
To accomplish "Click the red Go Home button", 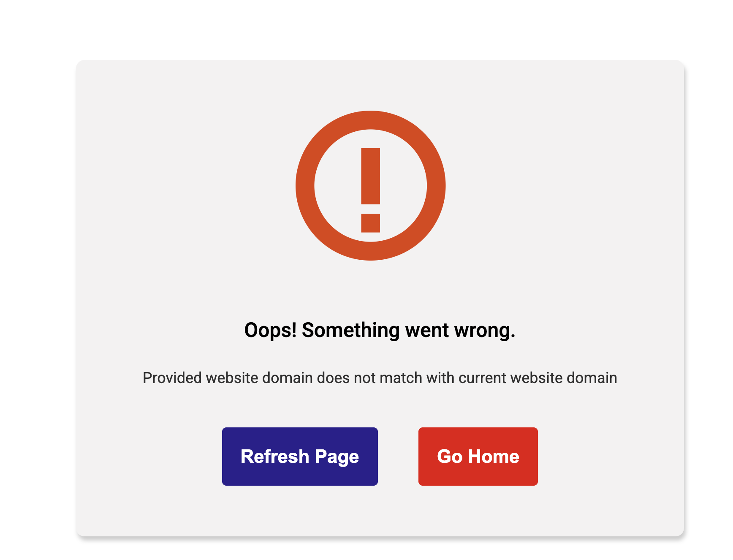I will (478, 456).
